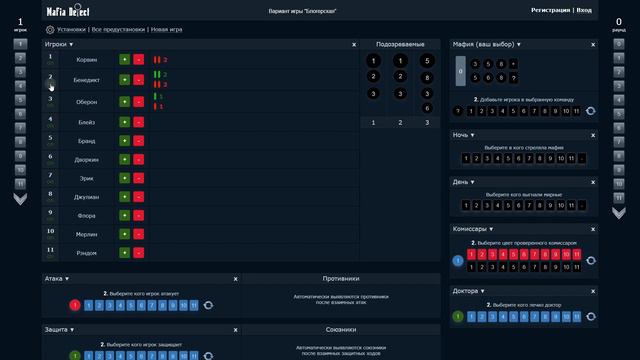Click the refresh icon in the Доктора panel
The image size is (640, 360).
coord(591,317)
